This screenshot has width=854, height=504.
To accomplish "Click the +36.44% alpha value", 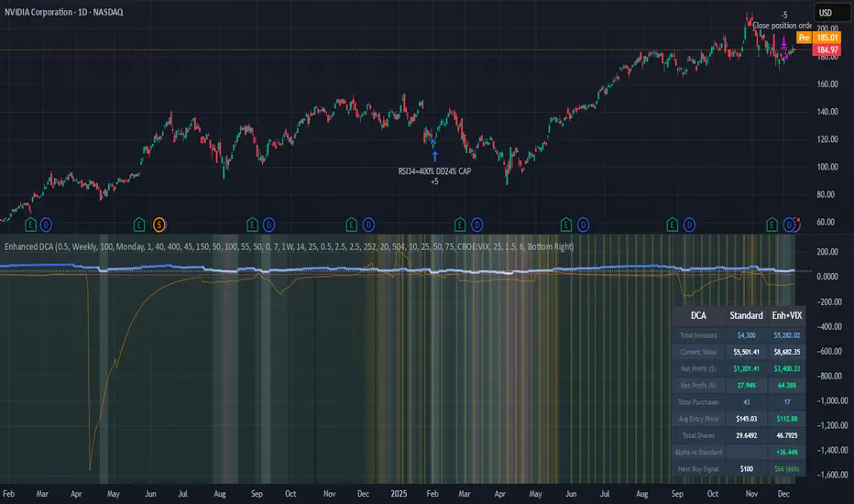I will pos(787,453).
